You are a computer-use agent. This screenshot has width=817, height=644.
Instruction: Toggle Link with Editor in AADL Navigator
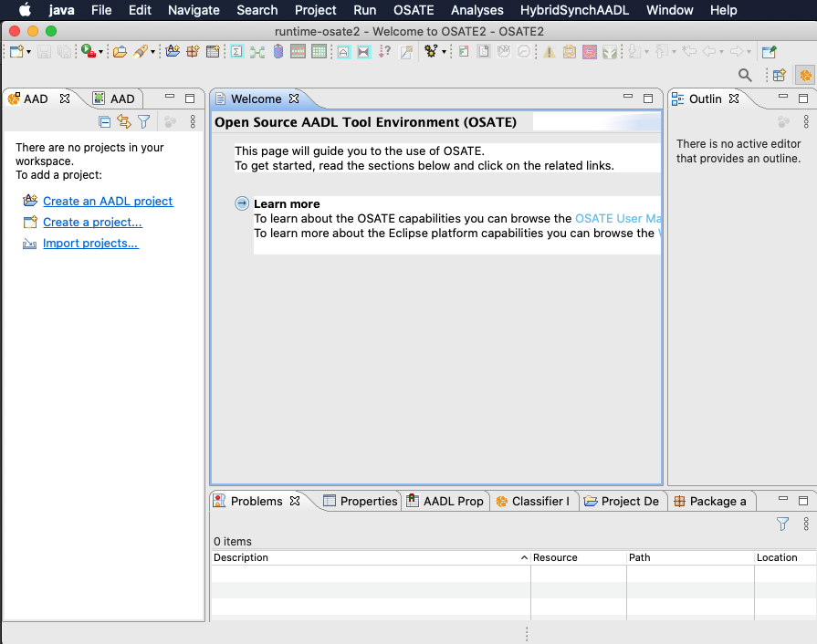tap(124, 121)
